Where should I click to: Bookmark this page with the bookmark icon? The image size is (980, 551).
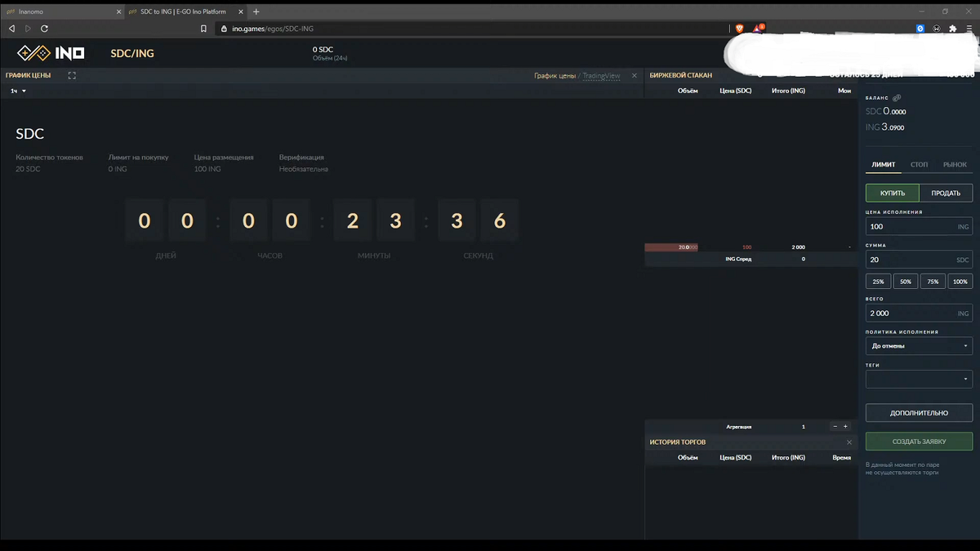pos(203,29)
